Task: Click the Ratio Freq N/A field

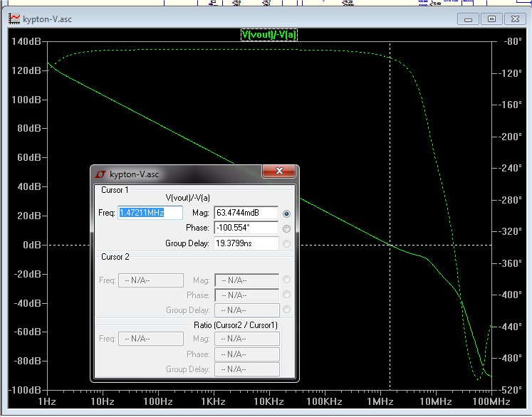Action: [151, 339]
